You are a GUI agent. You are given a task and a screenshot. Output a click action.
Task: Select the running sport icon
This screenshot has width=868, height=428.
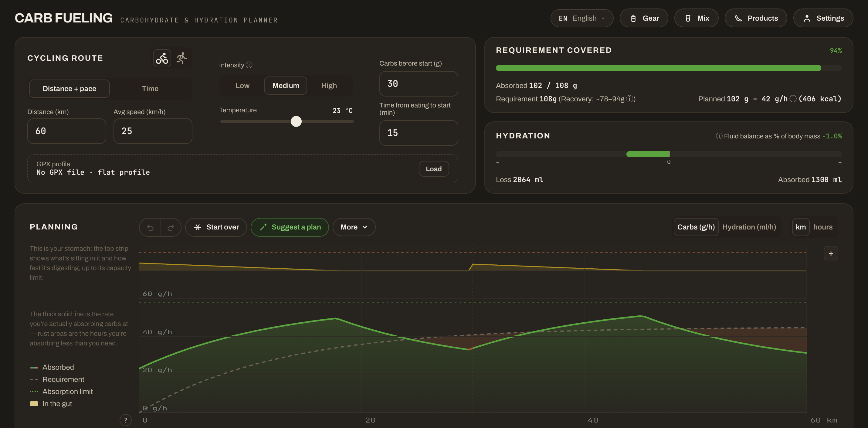click(x=181, y=58)
